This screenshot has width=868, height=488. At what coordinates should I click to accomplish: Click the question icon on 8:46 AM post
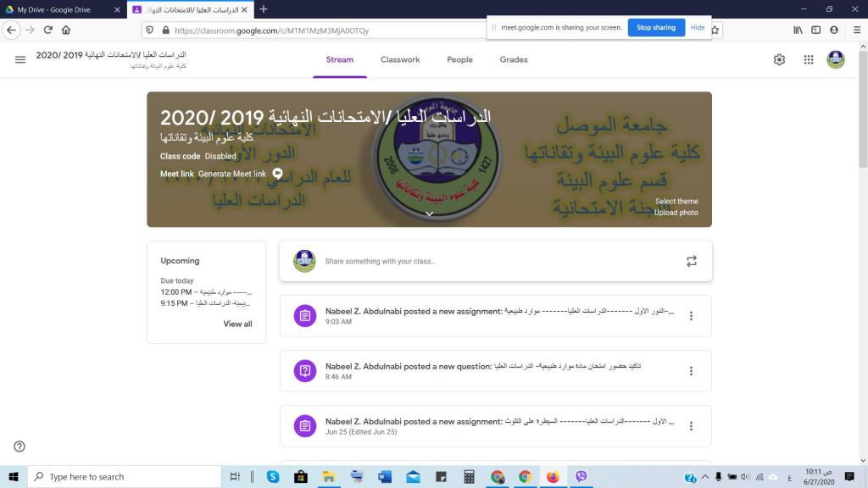pos(304,371)
